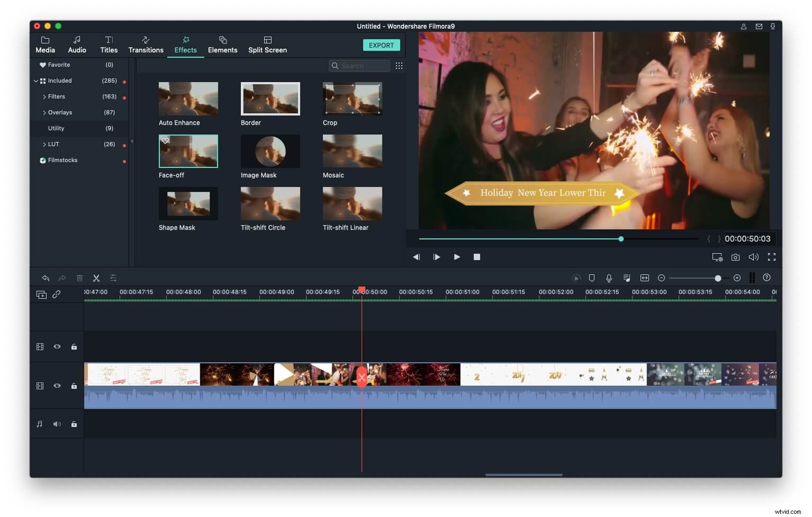Click the EXPORT button
The width and height of the screenshot is (812, 517).
(x=382, y=45)
